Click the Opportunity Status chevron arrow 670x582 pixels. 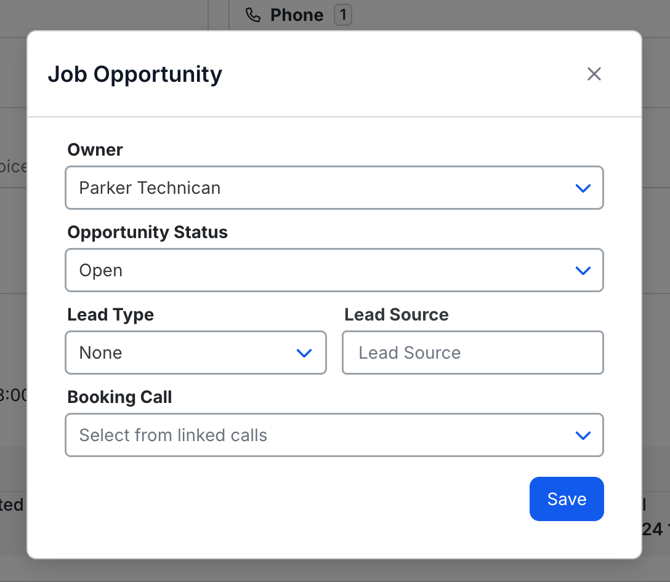583,271
